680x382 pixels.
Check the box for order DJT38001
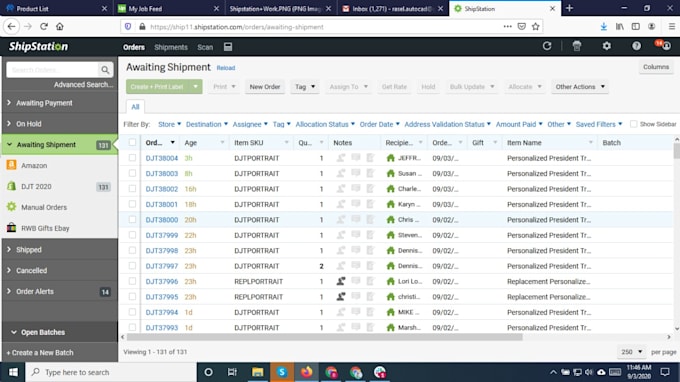tap(132, 204)
